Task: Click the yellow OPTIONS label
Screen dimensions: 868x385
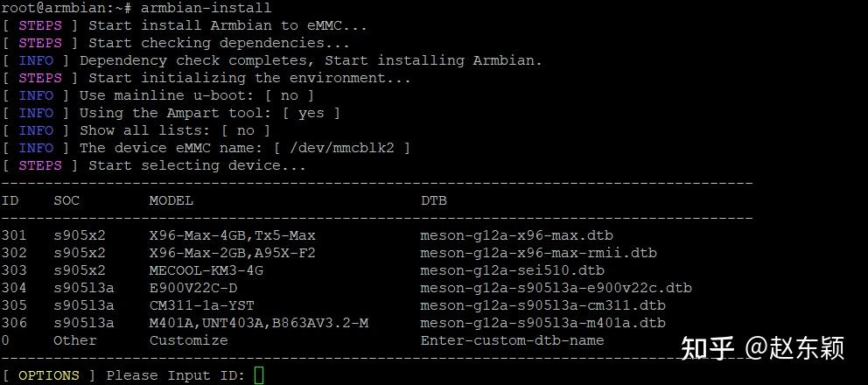Action: tap(49, 375)
